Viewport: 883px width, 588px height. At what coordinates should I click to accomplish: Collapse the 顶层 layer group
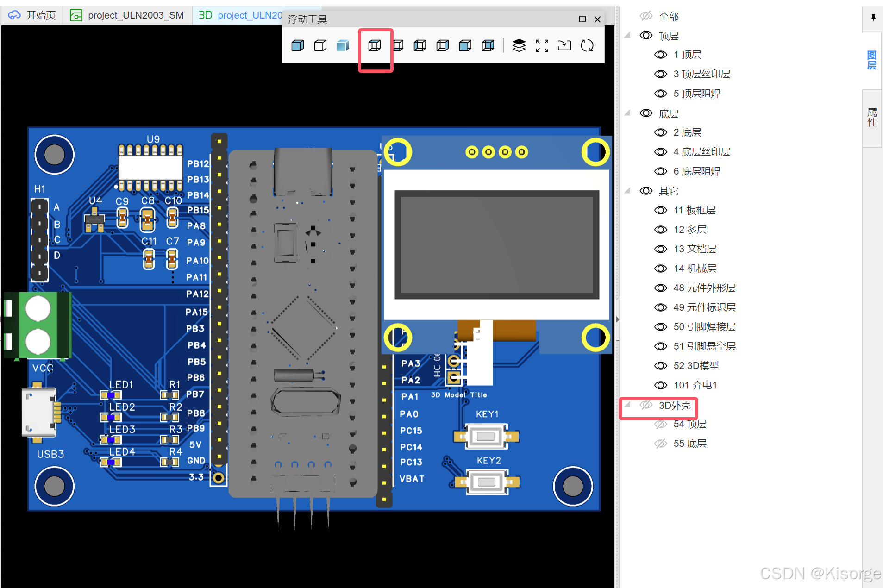point(628,35)
